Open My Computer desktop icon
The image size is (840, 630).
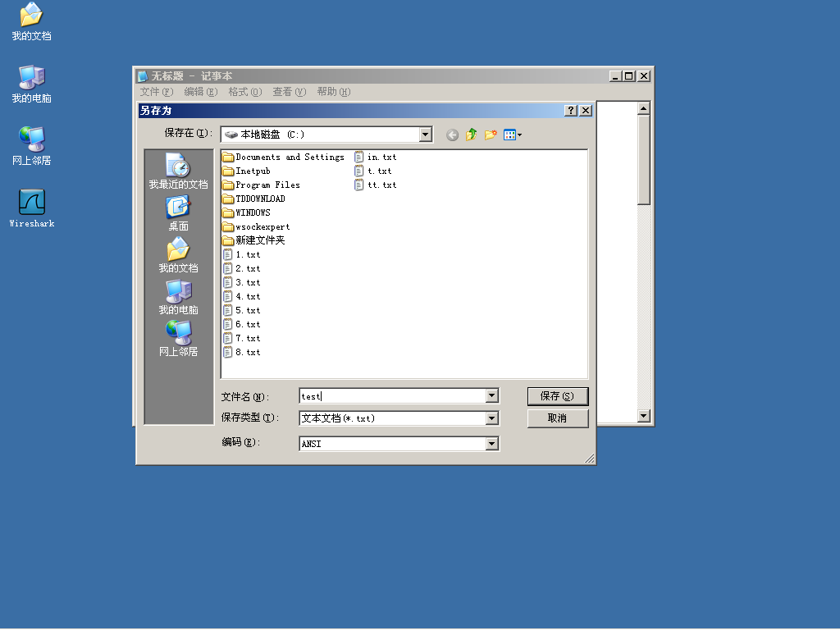(32, 84)
